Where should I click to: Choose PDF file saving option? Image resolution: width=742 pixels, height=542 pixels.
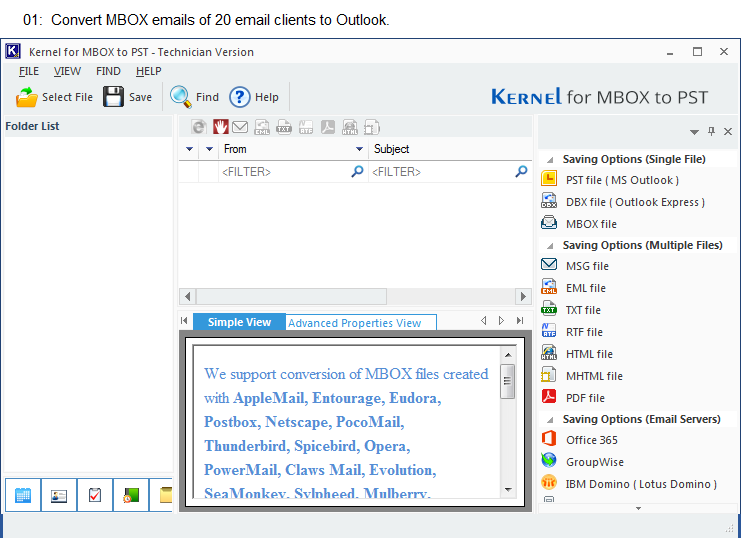pyautogui.click(x=585, y=398)
